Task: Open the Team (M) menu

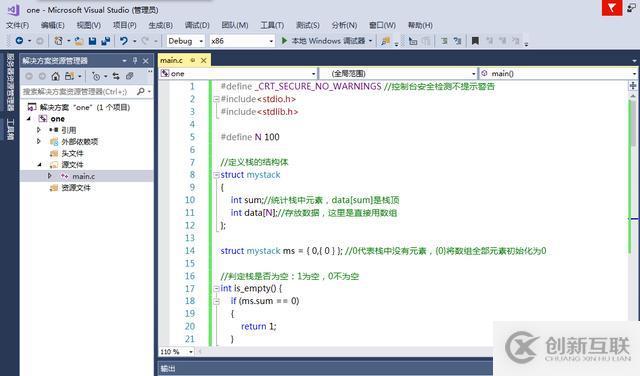Action: pos(235,25)
